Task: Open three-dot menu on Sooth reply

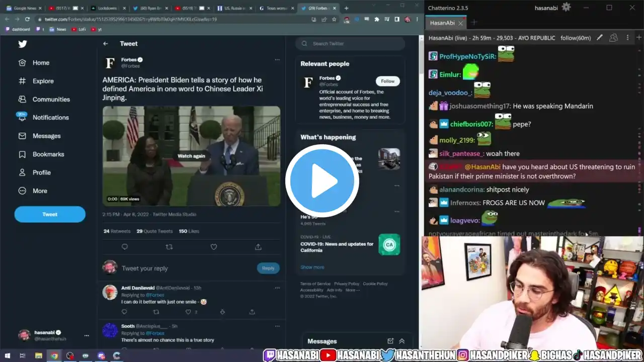Action: tap(277, 326)
